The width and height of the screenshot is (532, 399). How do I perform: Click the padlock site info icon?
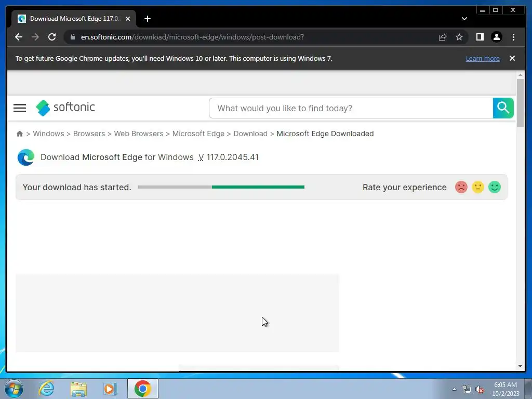click(73, 37)
